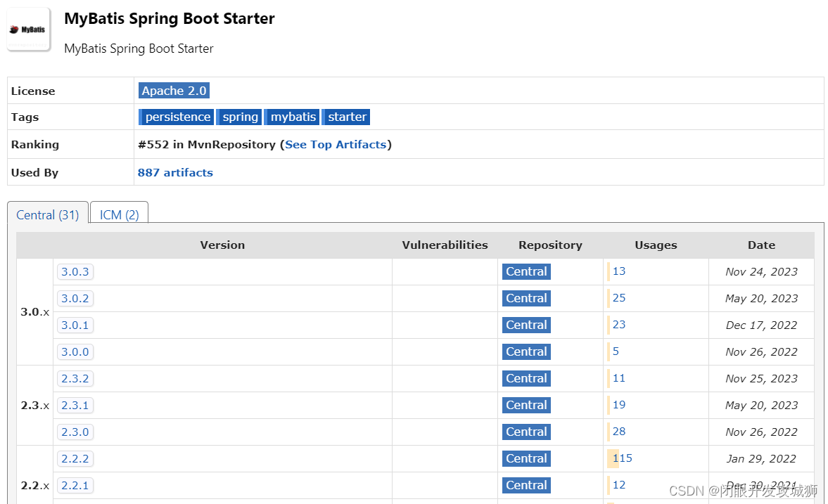Open version 3.0.0
The image size is (828, 504).
[75, 352]
